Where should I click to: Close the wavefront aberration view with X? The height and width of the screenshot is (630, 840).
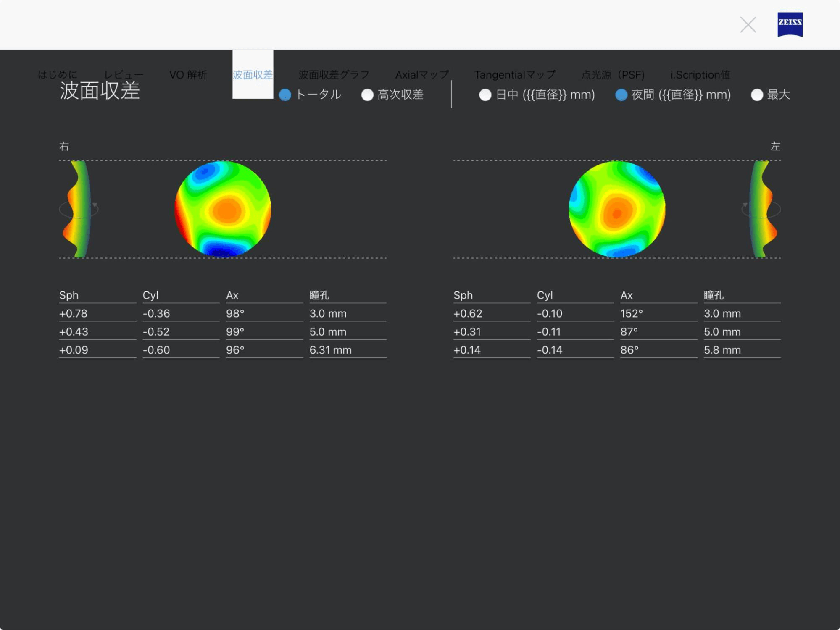click(x=748, y=25)
